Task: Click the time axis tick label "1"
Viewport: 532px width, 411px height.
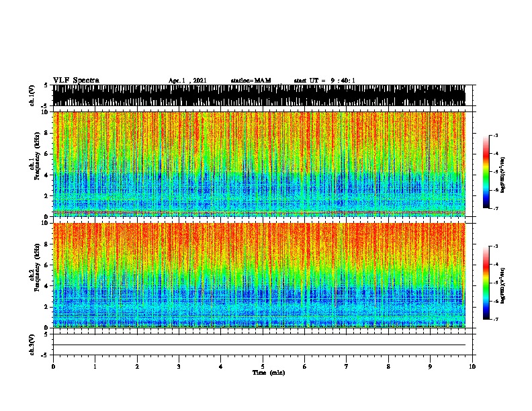Action: [95, 366]
